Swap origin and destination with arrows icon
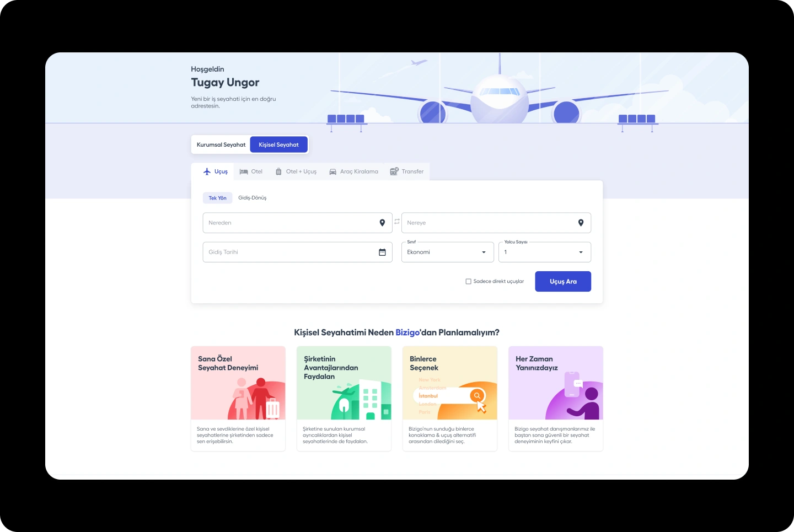The width and height of the screenshot is (794, 532). tap(397, 222)
